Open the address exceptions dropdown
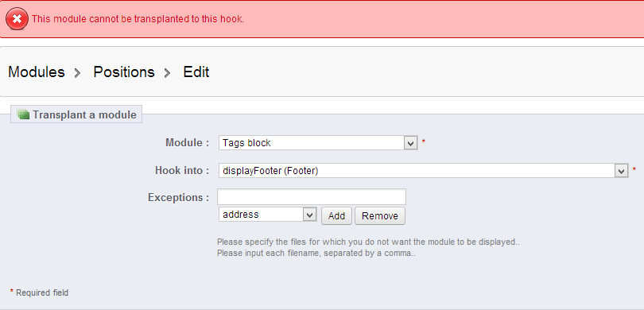This screenshot has height=310, width=644. coord(267,215)
